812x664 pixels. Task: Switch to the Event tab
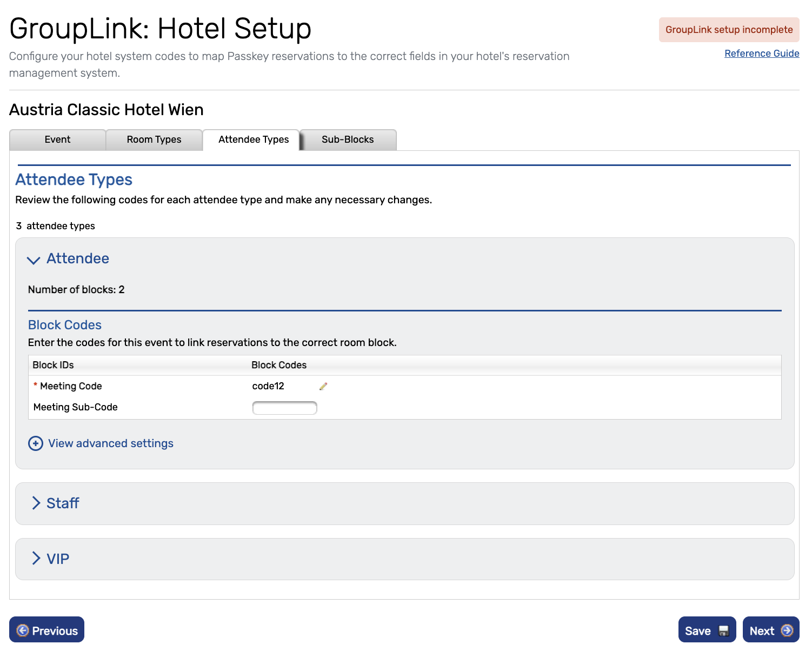click(57, 140)
